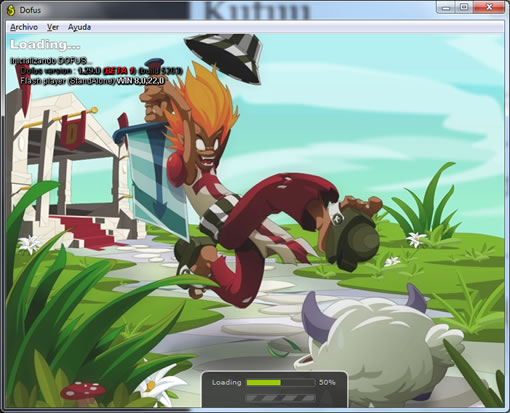Open the Ver menu

pyautogui.click(x=53, y=27)
